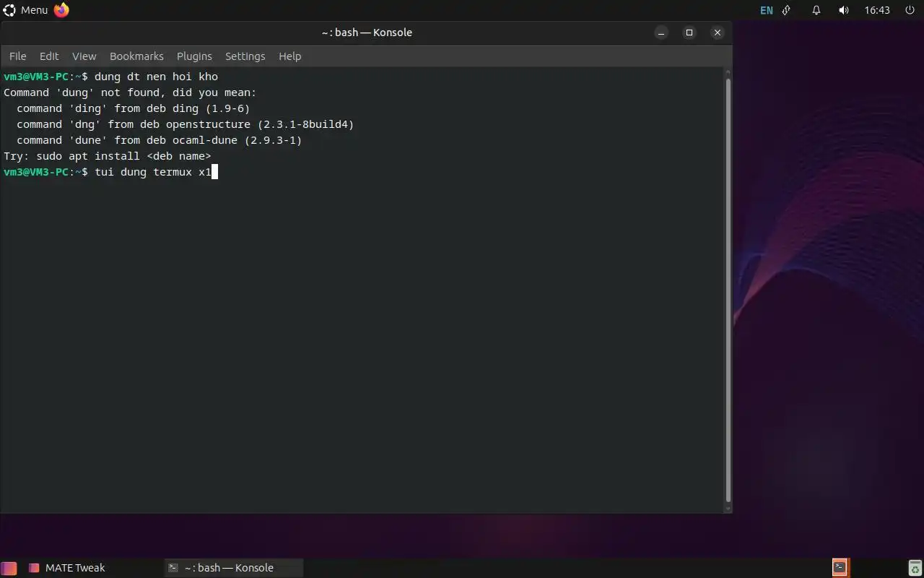
Task: Click the line with "deb ding (1.9-6)"
Action: tap(134, 108)
